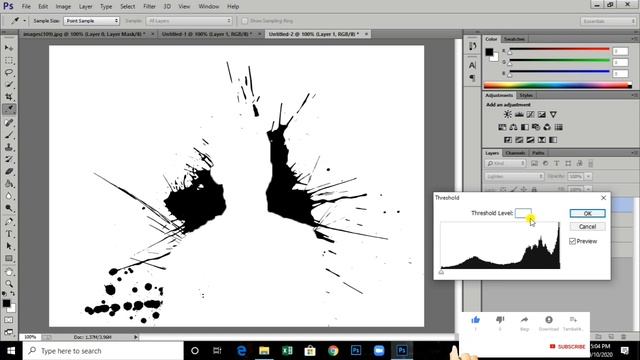
Task: Open Excel from the taskbar
Action: pos(287,351)
